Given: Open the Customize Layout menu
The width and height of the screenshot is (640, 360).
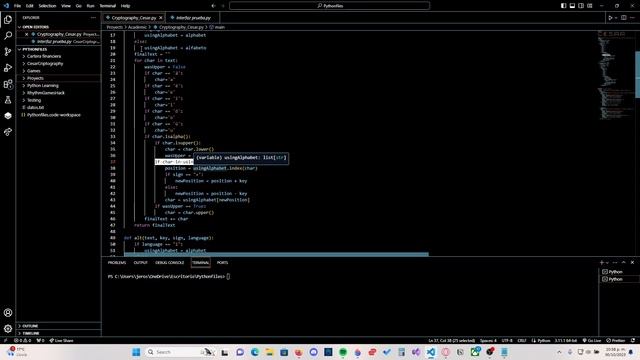Looking at the screenshot, I should pyautogui.click(x=590, y=6).
